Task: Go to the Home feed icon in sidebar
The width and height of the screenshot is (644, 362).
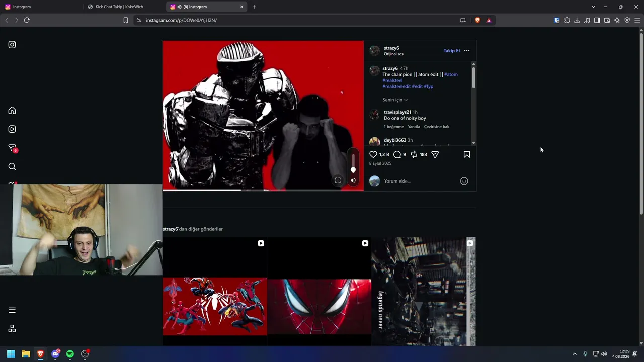Action: tap(12, 111)
